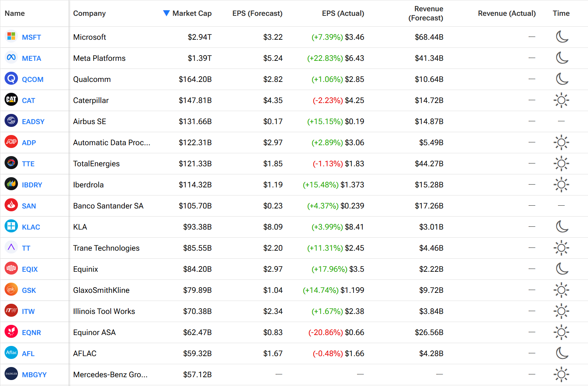Viewport: 588px width, 386px height.
Task: Click the sun icon in the GlaxoSmithKline row
Action: [x=561, y=290]
